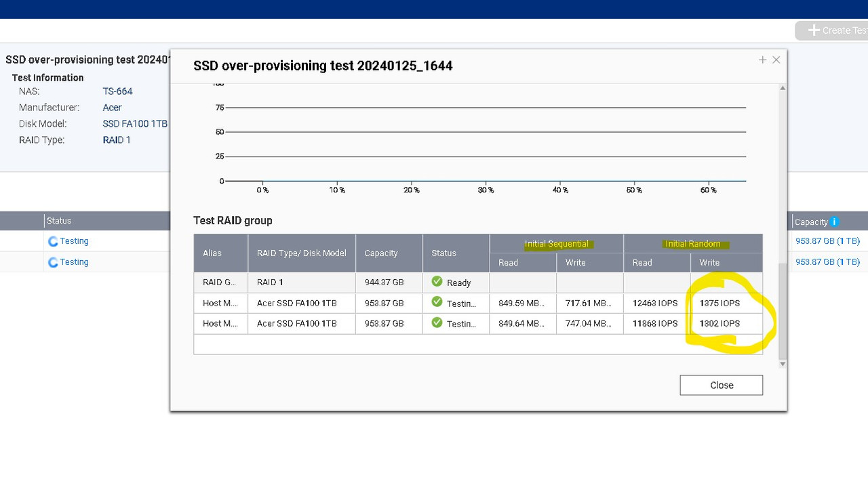Click TS-664 NAS value
The image size is (868, 500).
coord(117,91)
